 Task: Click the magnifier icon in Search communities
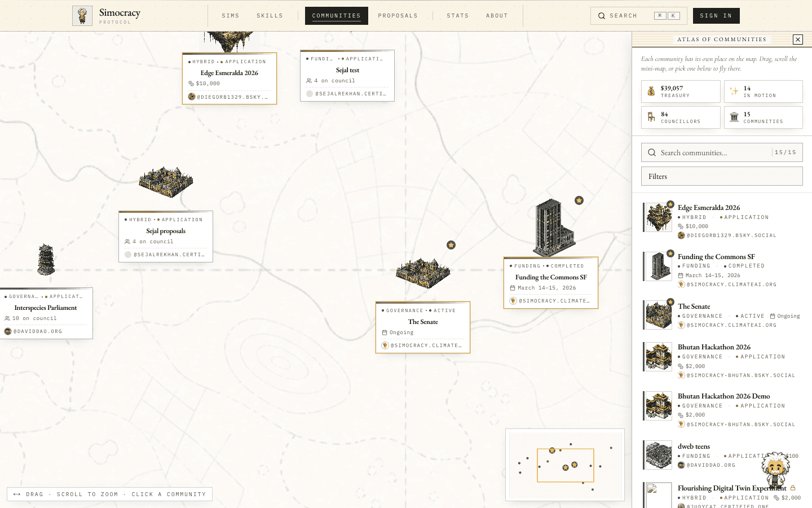click(652, 152)
